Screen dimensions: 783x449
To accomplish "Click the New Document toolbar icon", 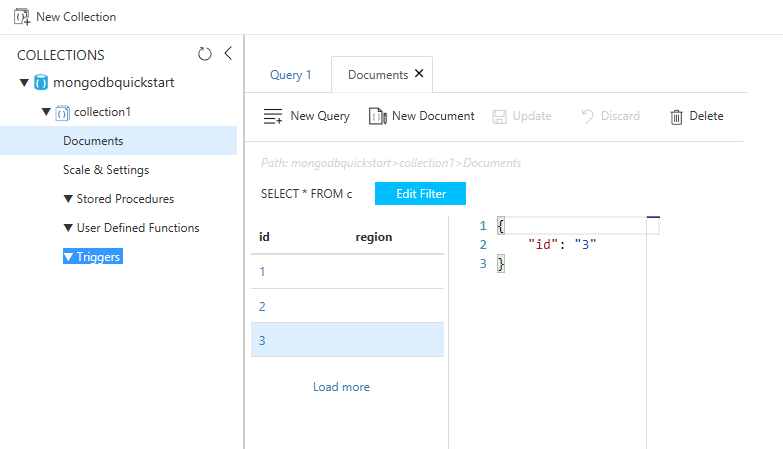I will pos(378,116).
